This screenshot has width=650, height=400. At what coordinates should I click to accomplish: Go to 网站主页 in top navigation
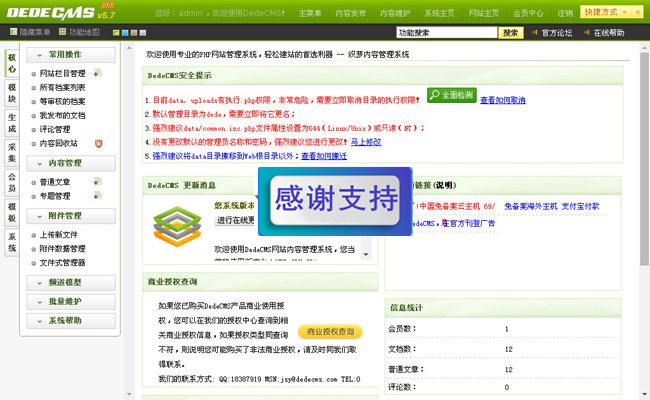tap(484, 13)
